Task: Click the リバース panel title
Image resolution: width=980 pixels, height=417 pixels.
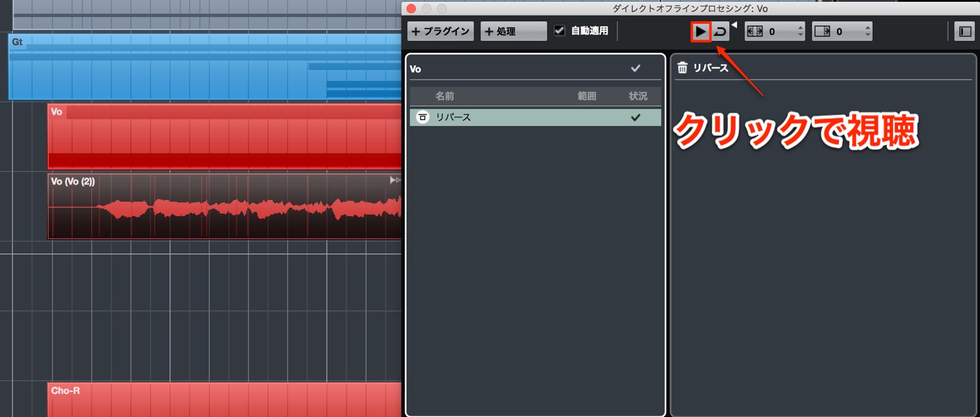Action: point(711,68)
